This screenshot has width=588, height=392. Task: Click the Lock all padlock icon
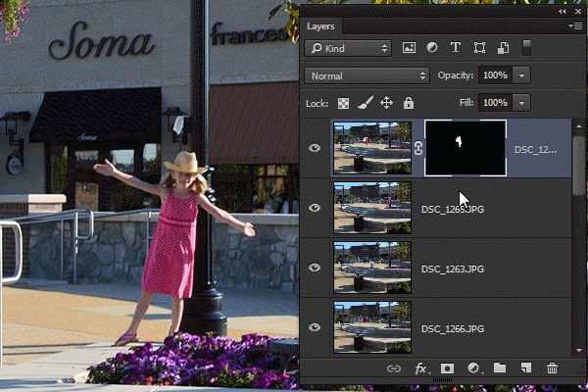[x=409, y=102]
